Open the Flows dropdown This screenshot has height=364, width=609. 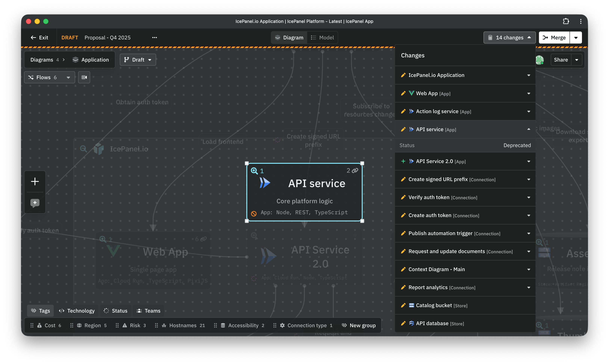click(x=49, y=77)
